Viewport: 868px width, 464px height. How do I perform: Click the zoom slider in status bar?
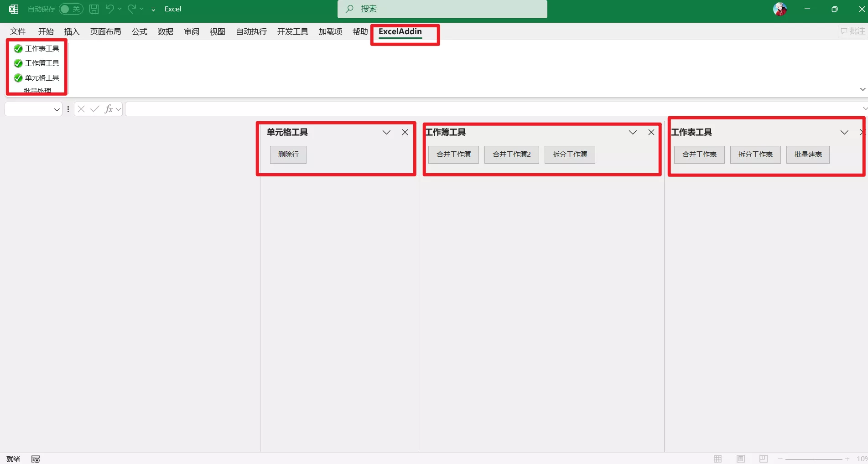coord(814,459)
